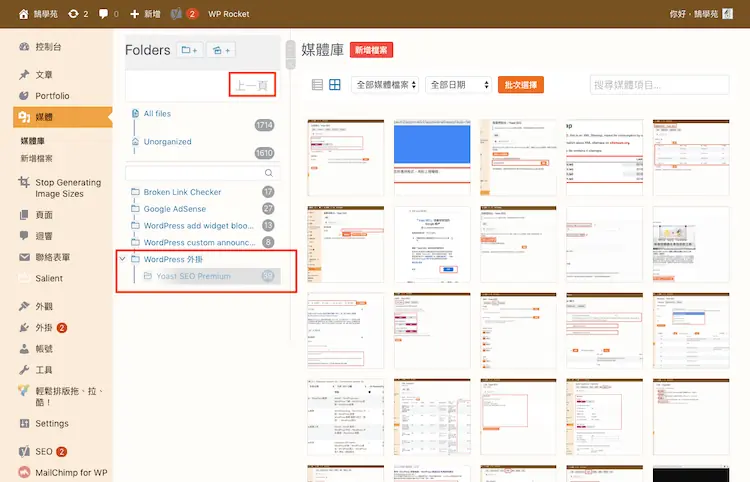Open 全部日期 dropdown
The image size is (750, 482).
[x=458, y=85]
